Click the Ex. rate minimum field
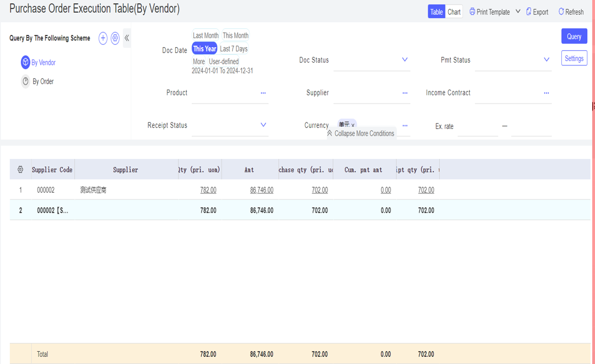This screenshot has height=364, width=595. (x=478, y=127)
